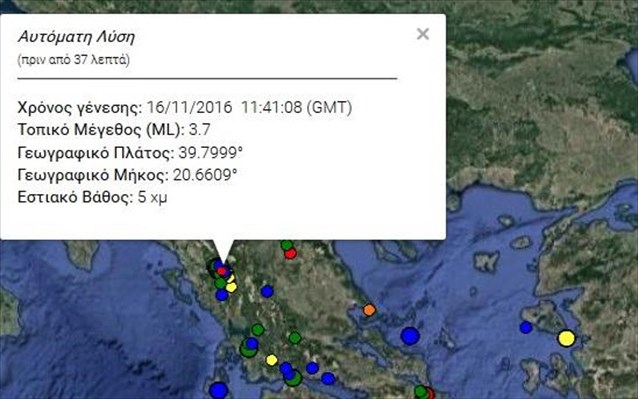Click the magnitude label 'Τοπικό Μέγεθος (ML): 3.7'

tap(114, 130)
